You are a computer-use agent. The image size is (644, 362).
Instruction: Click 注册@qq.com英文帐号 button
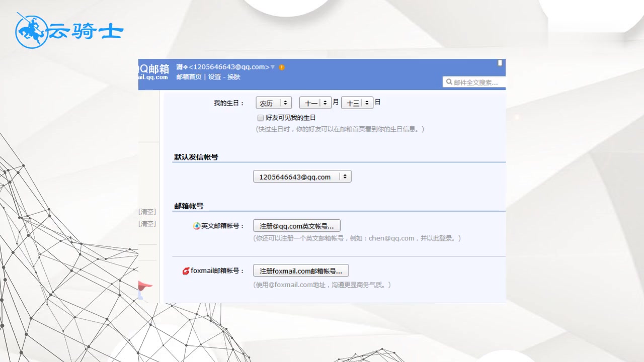pyautogui.click(x=297, y=226)
